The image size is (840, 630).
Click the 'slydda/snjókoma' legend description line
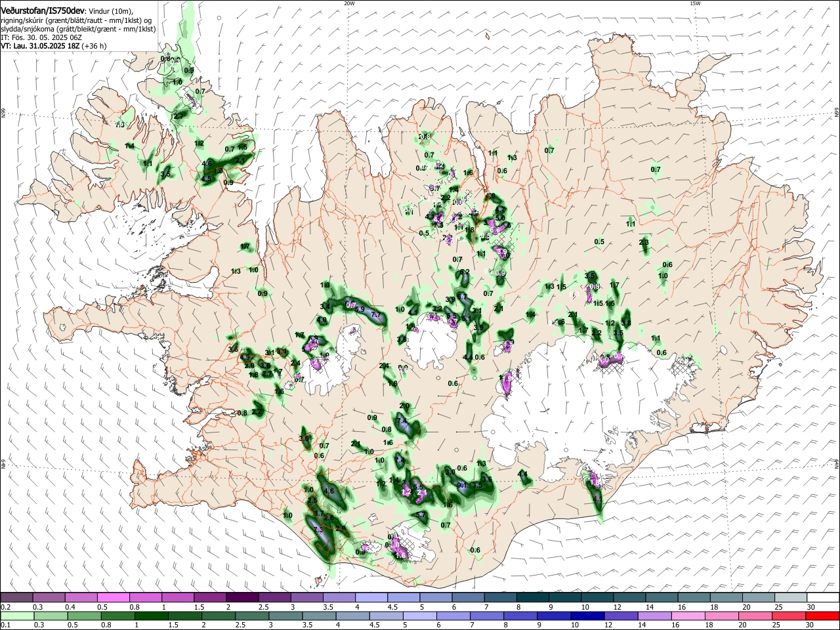78,29
